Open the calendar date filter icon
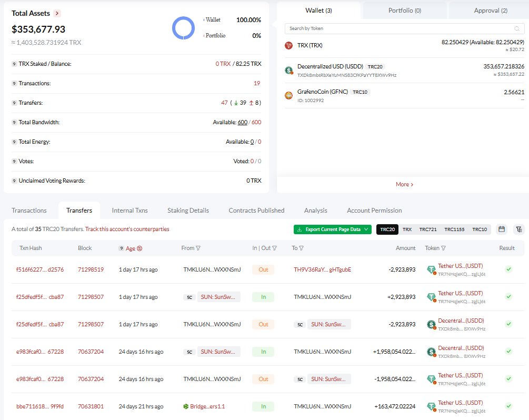529x420 pixels. click(x=502, y=229)
